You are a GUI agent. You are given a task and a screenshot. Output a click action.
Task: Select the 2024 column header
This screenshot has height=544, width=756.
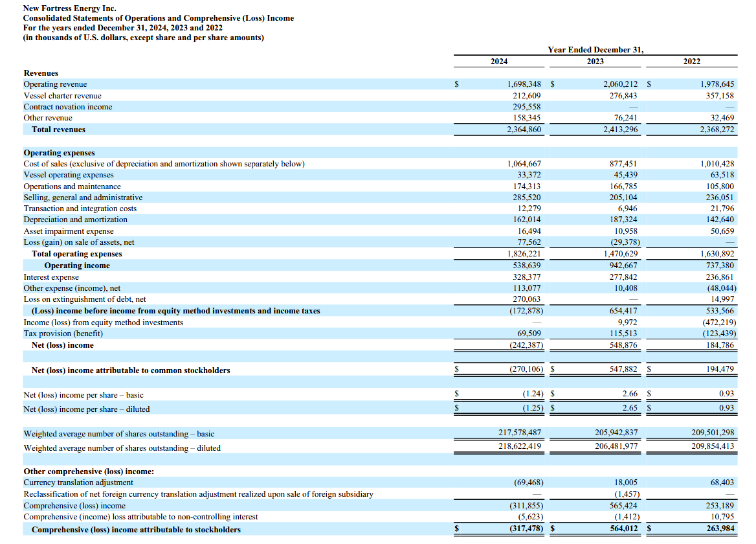[498, 62]
